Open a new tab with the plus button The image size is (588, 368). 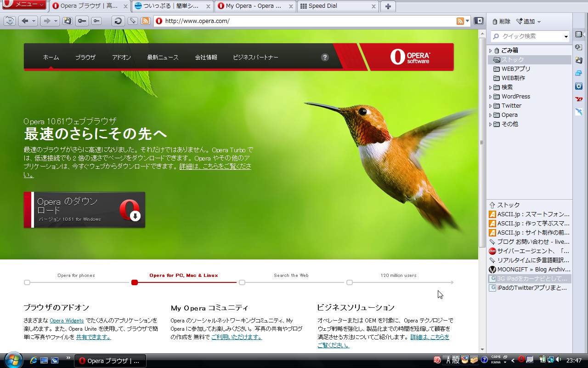tap(388, 6)
